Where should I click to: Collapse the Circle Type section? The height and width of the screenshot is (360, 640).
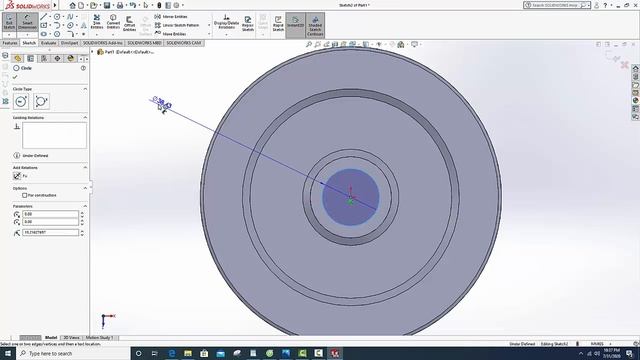(x=85, y=89)
